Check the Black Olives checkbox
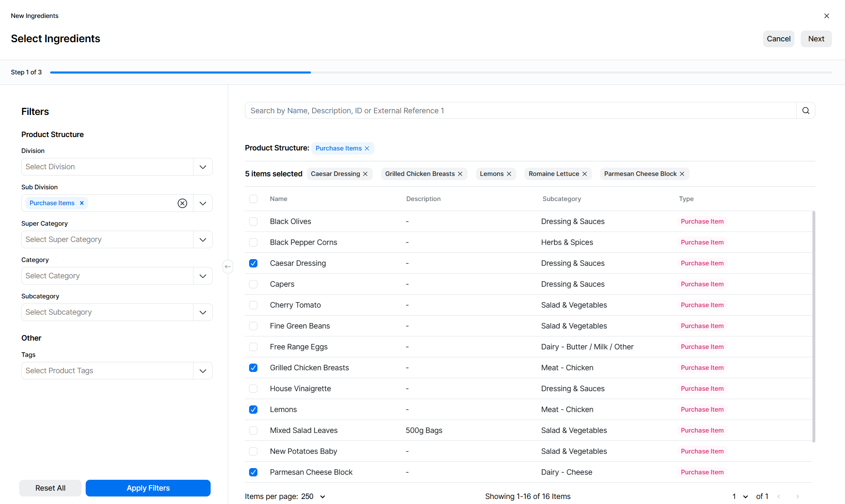The height and width of the screenshot is (504, 845). [253, 221]
